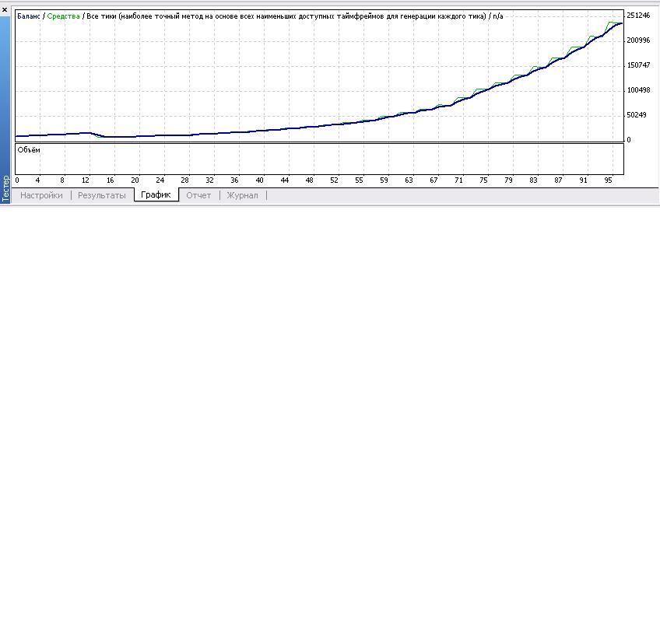The image size is (660, 644).
Task: Click trade number 28 on the axis
Action: (x=184, y=180)
